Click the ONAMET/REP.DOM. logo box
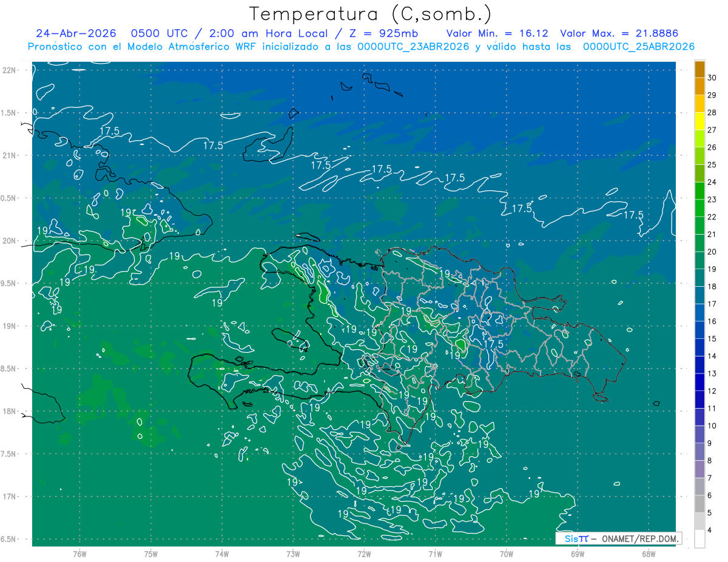The width and height of the screenshot is (728, 562). [x=618, y=538]
